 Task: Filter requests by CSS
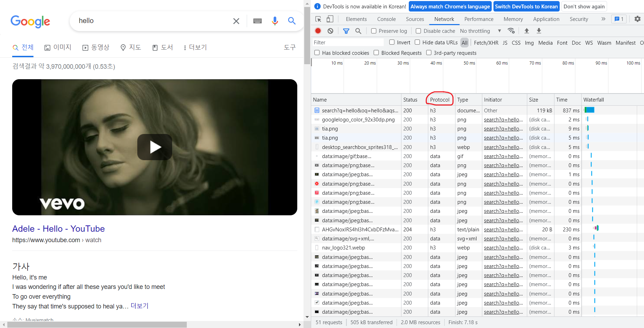coord(516,43)
